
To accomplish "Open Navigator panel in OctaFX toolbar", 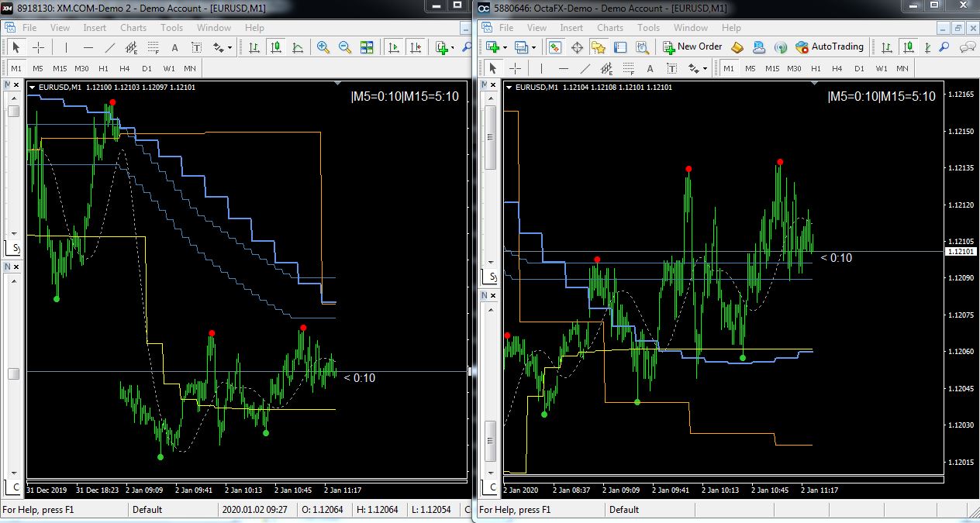I will pos(599,47).
